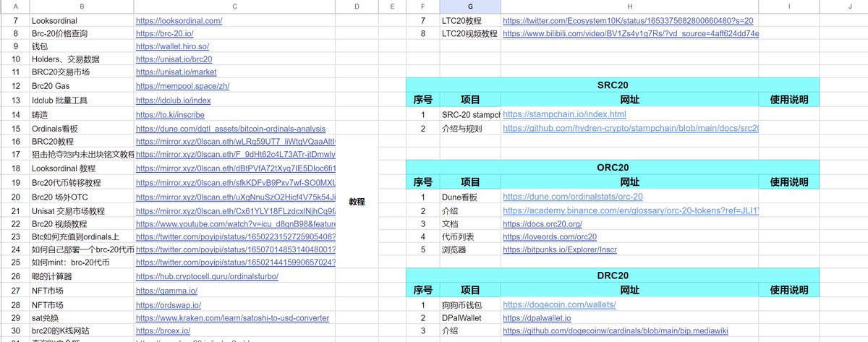Screen dimensions: 868x342
Task: Open the unisat.io/brc20 link
Action: [174, 59]
